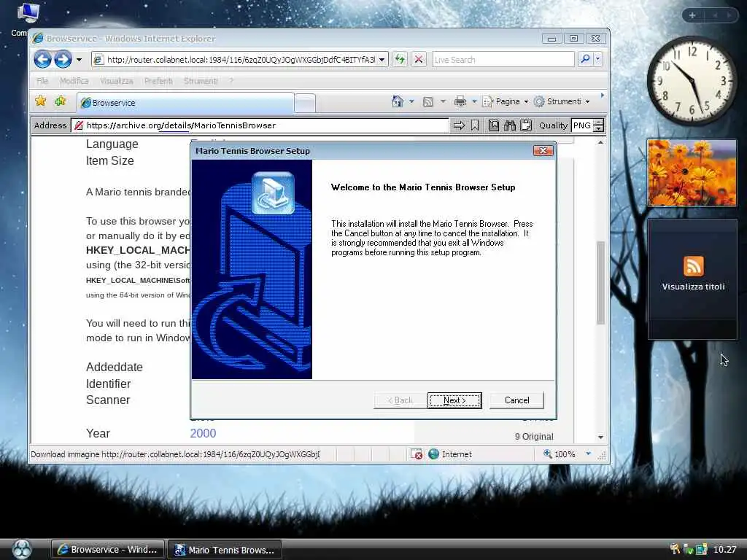Viewport: 747px width, 560px height.
Task: Open the ? help menu
Action: point(231,81)
